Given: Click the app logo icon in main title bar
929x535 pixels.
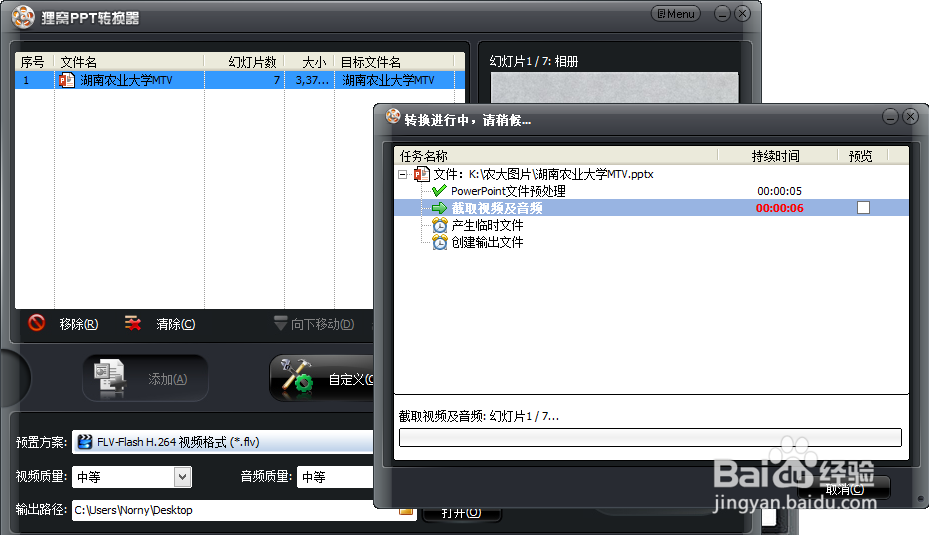Looking at the screenshot, I should click(23, 17).
